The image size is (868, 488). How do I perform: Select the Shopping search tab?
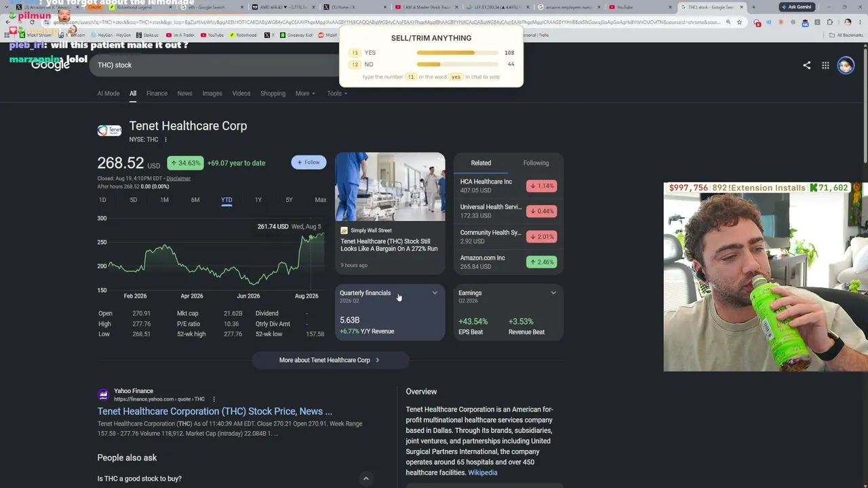[273, 94]
